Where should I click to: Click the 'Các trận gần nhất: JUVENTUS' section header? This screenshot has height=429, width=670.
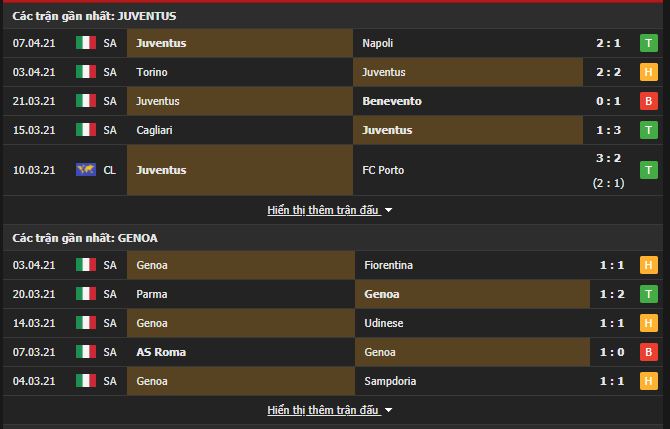coord(94,16)
